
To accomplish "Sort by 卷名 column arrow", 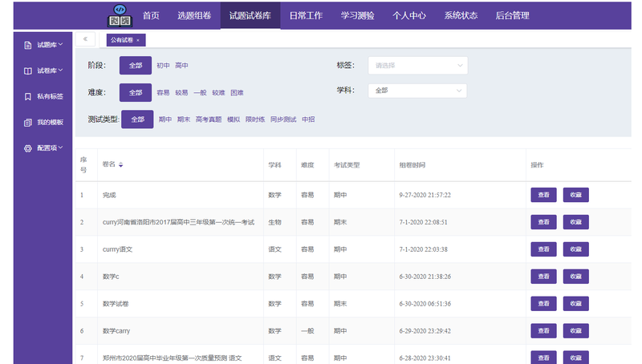I will point(121,165).
